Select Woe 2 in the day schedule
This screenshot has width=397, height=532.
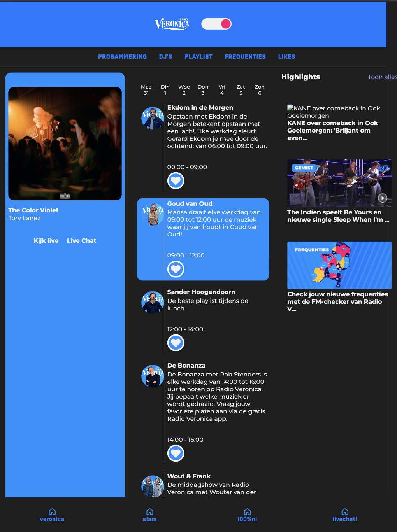184,90
